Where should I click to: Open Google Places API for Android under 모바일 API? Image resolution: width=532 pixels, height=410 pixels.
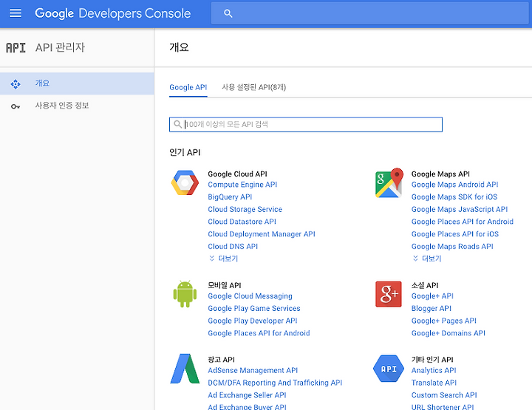pos(259,333)
